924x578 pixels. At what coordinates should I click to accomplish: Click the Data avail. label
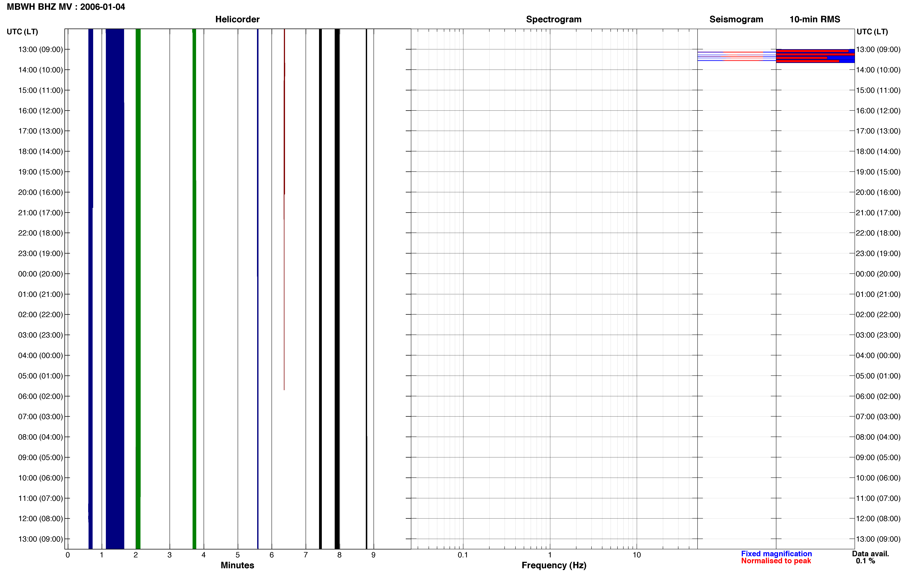pos(870,554)
